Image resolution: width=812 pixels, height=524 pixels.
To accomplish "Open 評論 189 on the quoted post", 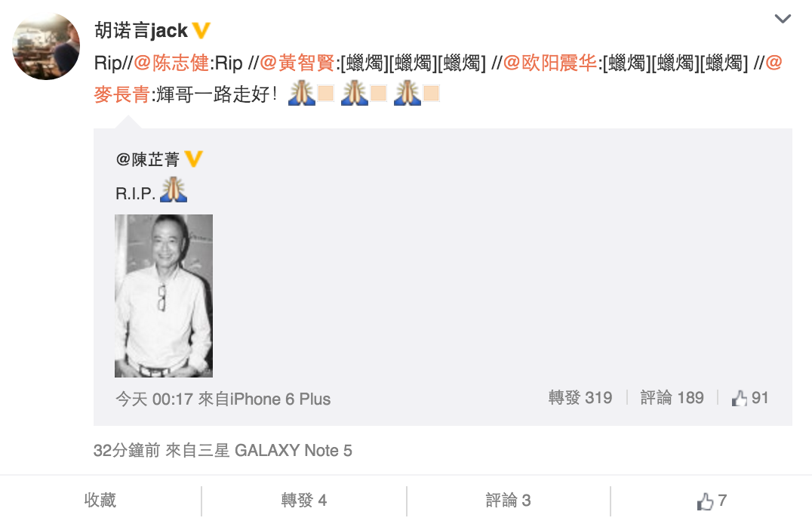I will (x=672, y=398).
